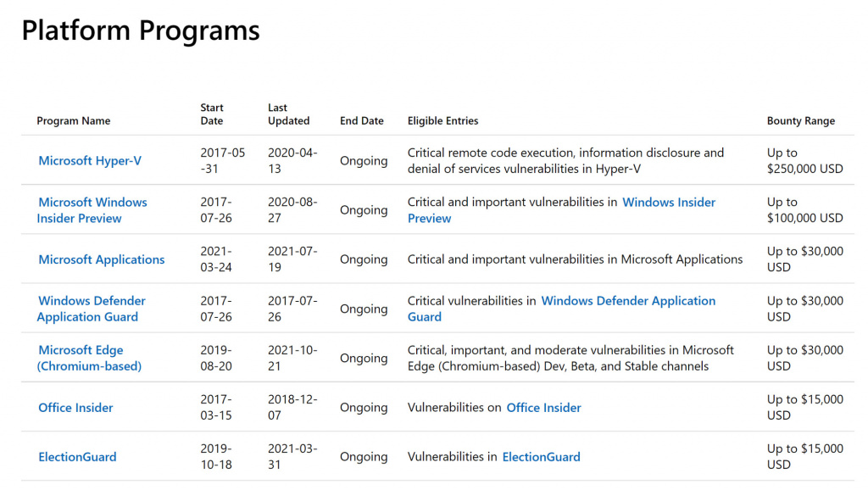Open the Microsoft Hyper-V program link

[x=90, y=160]
